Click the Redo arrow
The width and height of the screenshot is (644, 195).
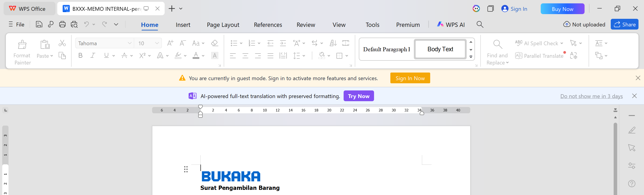(x=104, y=24)
